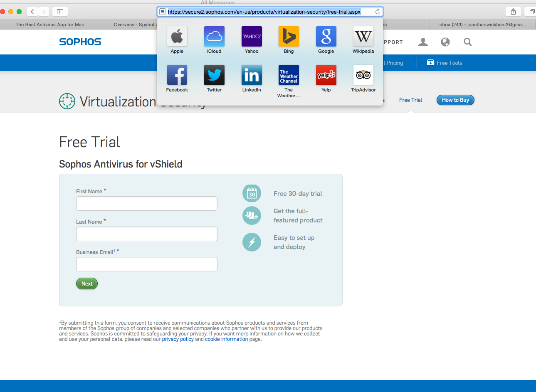
Task: Open the iCloud favorite icon
Action: (214, 36)
